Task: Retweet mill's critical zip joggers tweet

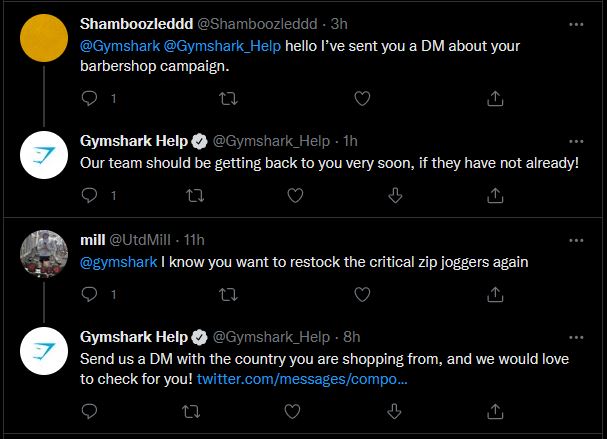Action: pyautogui.click(x=228, y=295)
